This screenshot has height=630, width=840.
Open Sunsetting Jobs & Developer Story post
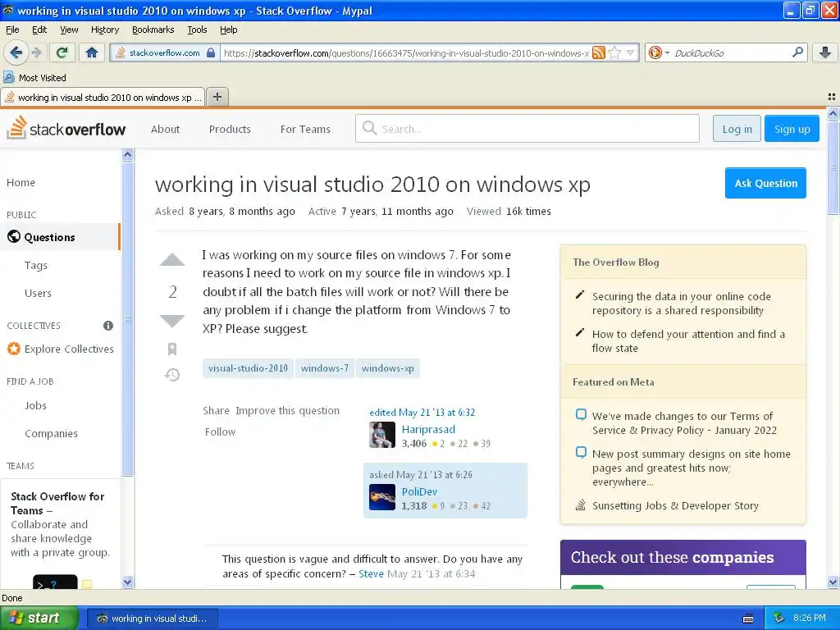tap(675, 505)
